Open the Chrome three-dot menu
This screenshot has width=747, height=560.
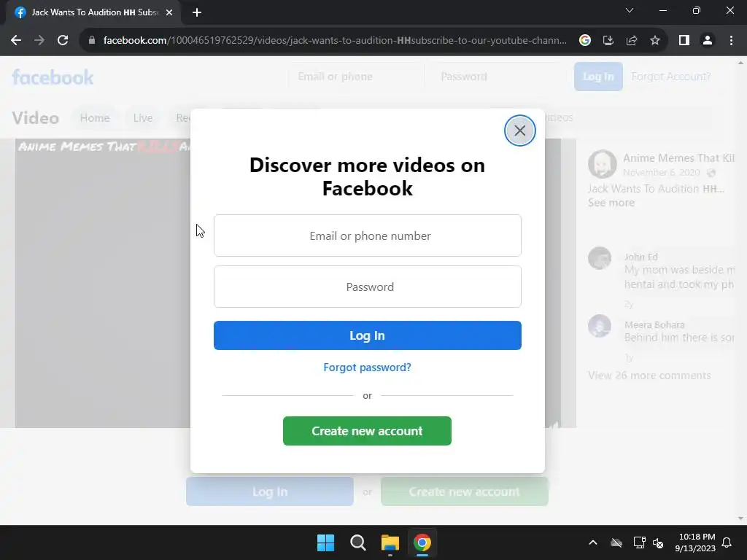click(x=731, y=41)
